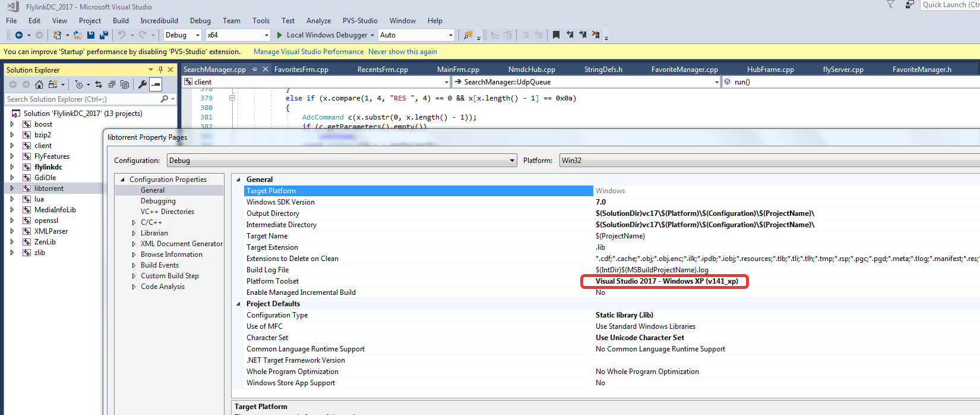The image size is (980, 415).
Task: Toggle bookmark with the bookmark icon
Action: click(556, 35)
